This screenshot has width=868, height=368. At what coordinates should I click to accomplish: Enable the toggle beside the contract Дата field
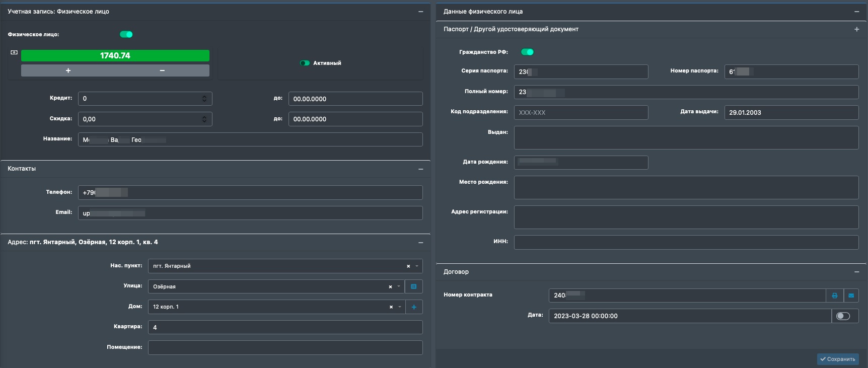coord(843,316)
